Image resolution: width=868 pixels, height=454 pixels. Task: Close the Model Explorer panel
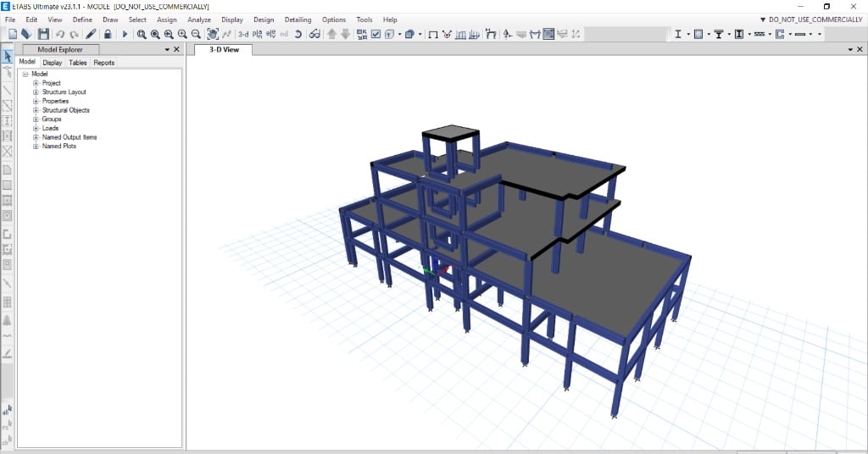tap(176, 49)
